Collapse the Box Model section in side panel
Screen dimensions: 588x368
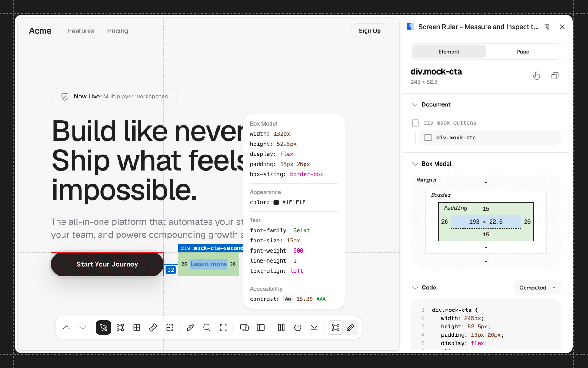point(415,164)
